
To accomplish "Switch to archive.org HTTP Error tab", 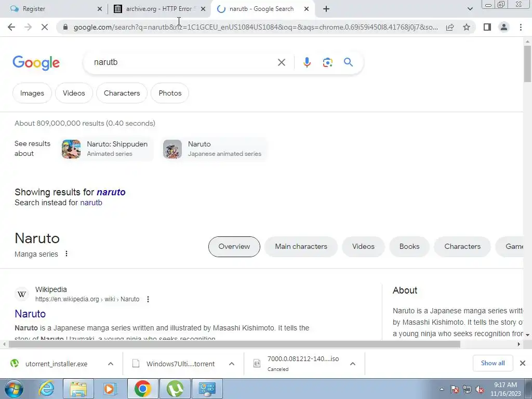I will tap(159, 9).
